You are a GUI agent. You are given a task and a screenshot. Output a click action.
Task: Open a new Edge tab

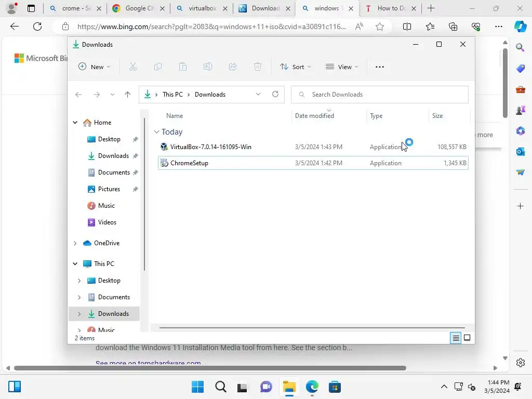(431, 8)
